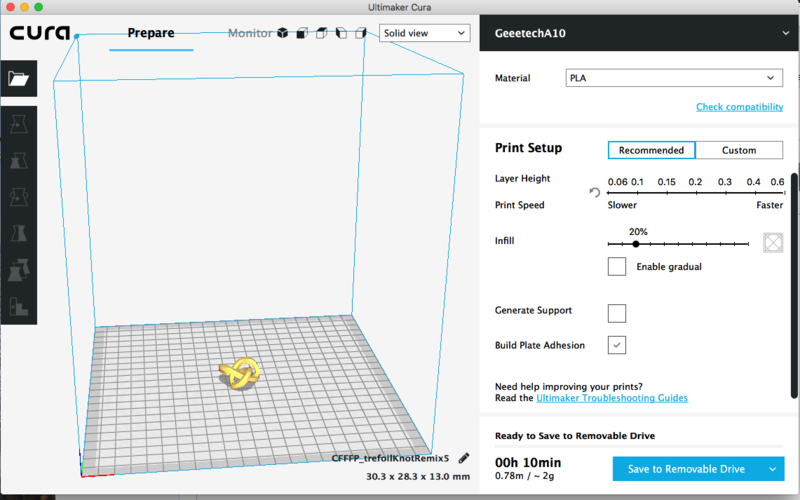Viewport: 800px width, 500px height.
Task: Switch to the Monitor tab
Action: 249,33
